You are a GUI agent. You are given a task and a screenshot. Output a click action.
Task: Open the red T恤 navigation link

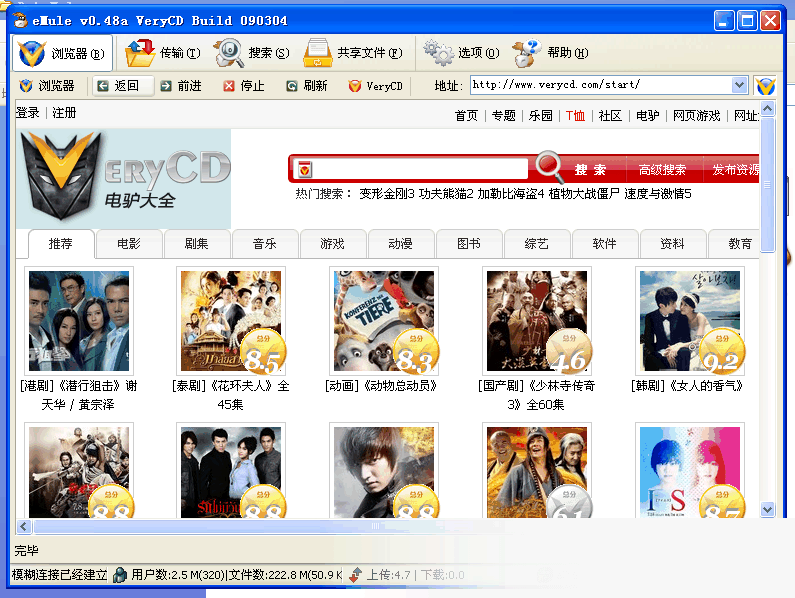[x=575, y=116]
